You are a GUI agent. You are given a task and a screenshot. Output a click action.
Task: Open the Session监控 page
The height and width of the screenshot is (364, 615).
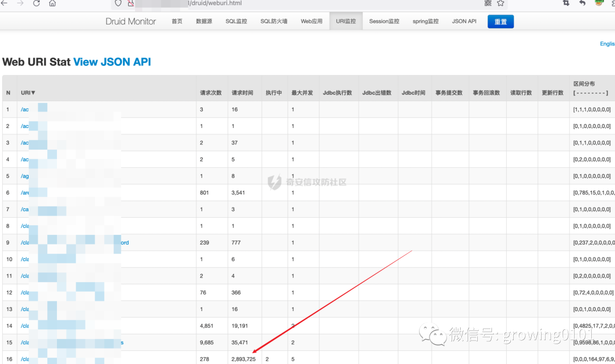click(384, 21)
